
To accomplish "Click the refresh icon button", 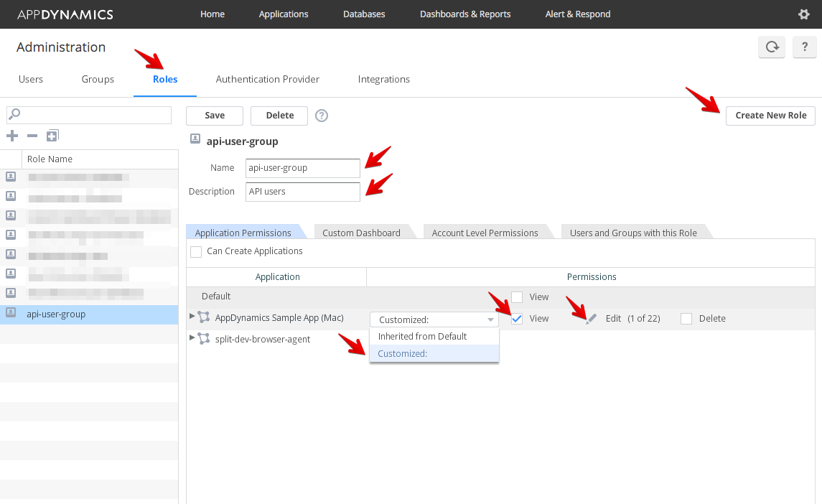I will click(772, 47).
